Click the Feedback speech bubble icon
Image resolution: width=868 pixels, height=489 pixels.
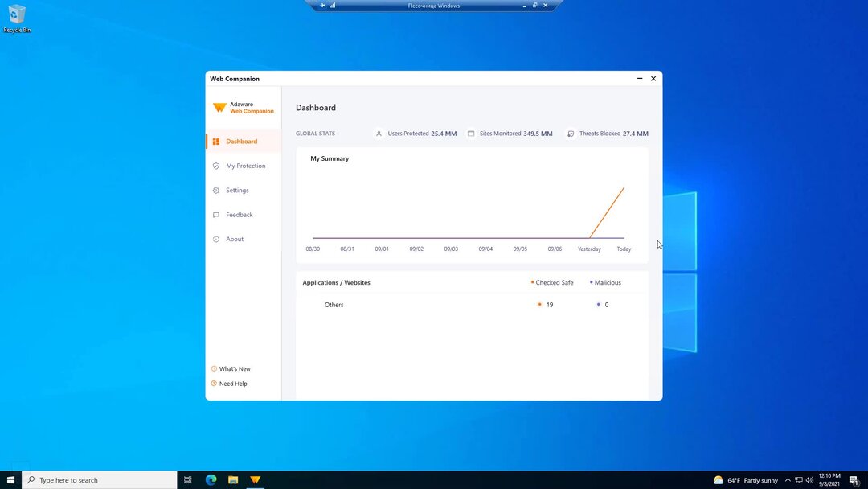click(x=216, y=215)
